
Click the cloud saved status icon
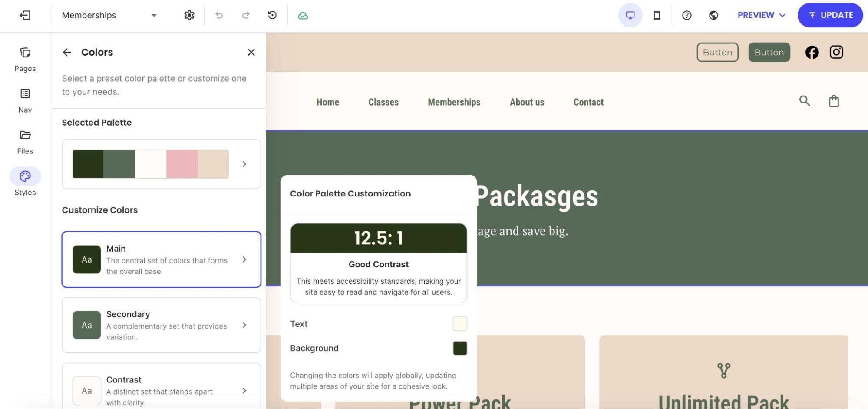click(303, 16)
